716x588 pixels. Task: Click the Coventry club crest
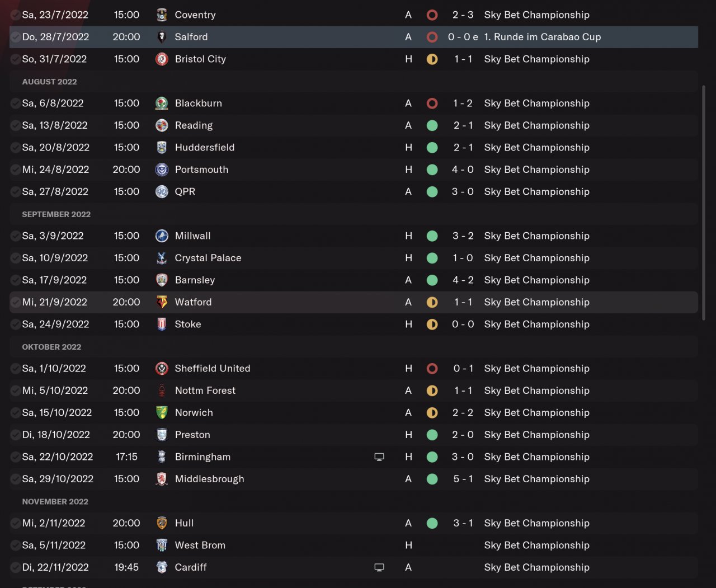(162, 15)
